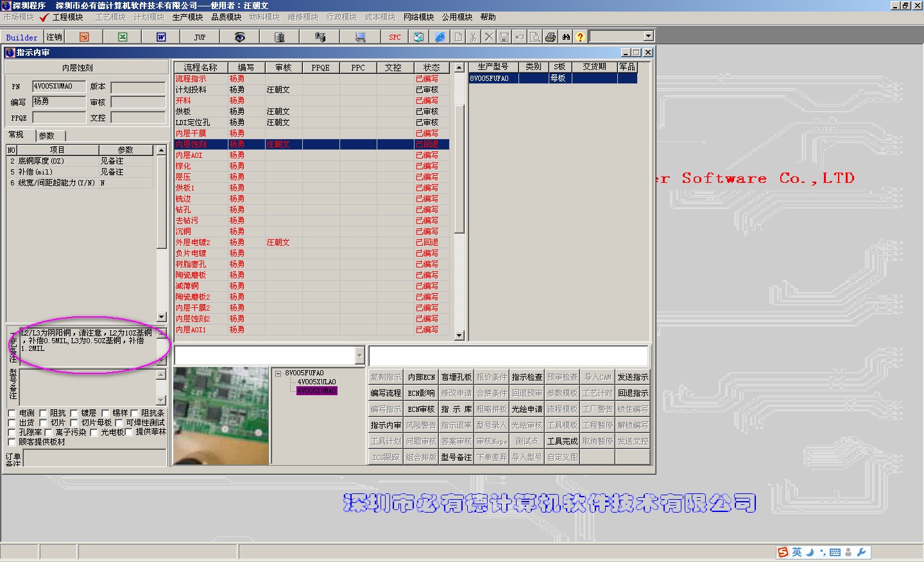
Task: Toggle the 阻抗条 checkbox
Action: [x=134, y=413]
